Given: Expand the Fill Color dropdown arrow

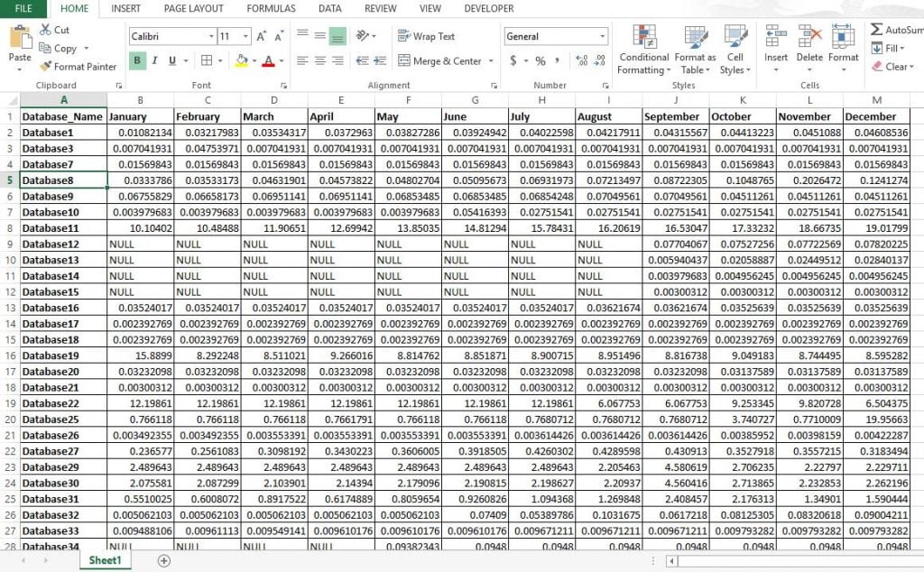Looking at the screenshot, I should click(254, 61).
